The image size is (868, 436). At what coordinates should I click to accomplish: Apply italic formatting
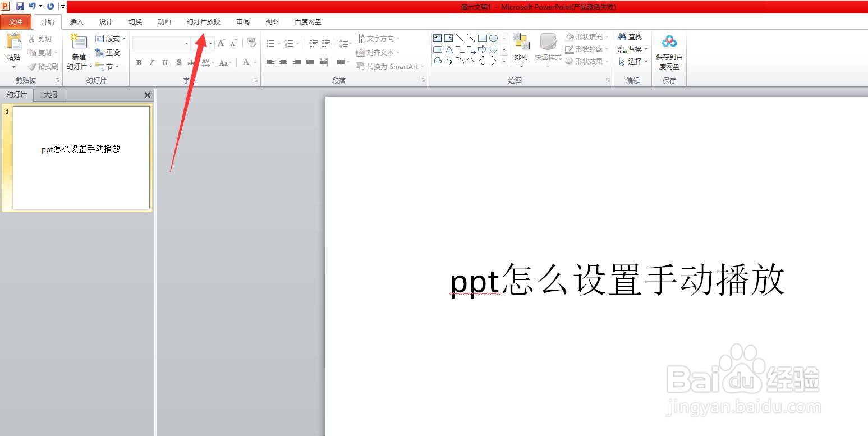[151, 63]
